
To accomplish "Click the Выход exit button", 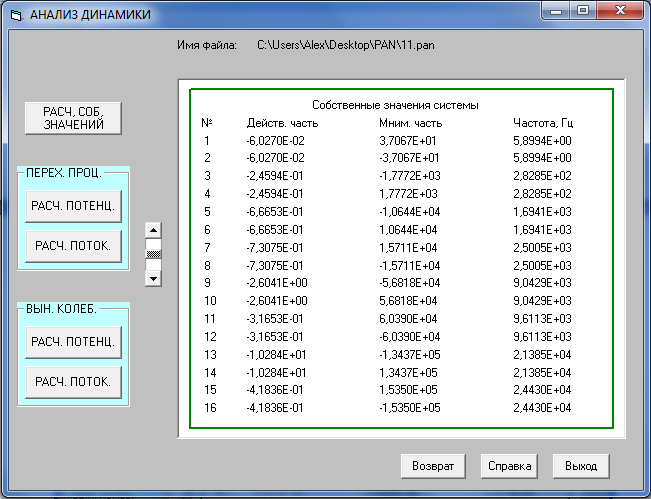I will pos(581,466).
